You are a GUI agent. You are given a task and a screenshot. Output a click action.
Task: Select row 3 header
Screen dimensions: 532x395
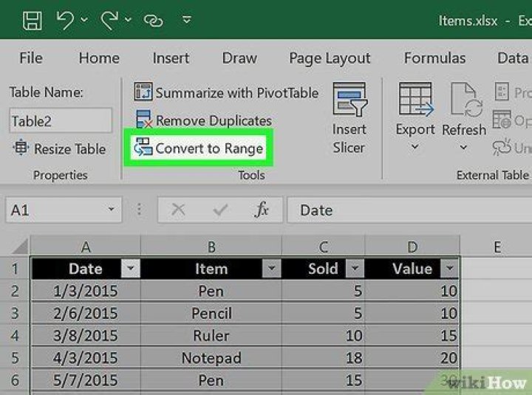coord(15,313)
